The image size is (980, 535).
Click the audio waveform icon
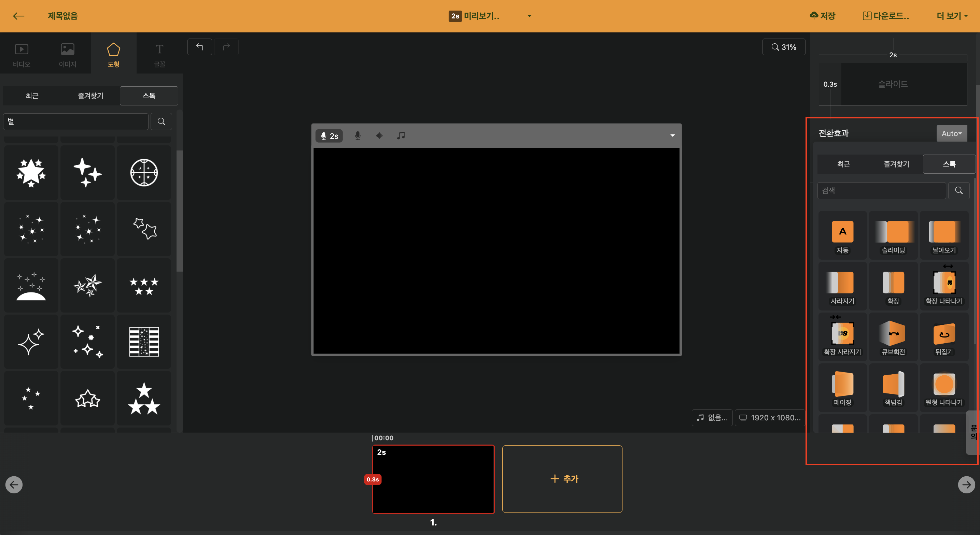tap(379, 136)
